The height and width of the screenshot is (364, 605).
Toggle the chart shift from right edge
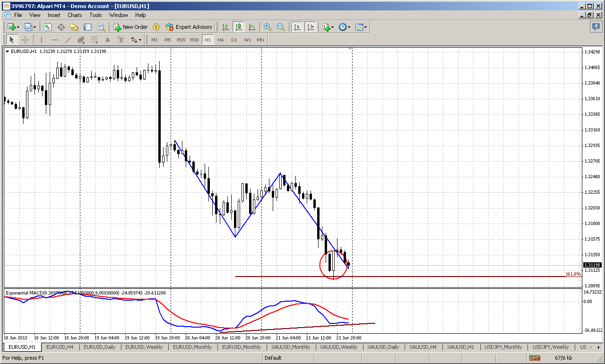coord(310,27)
